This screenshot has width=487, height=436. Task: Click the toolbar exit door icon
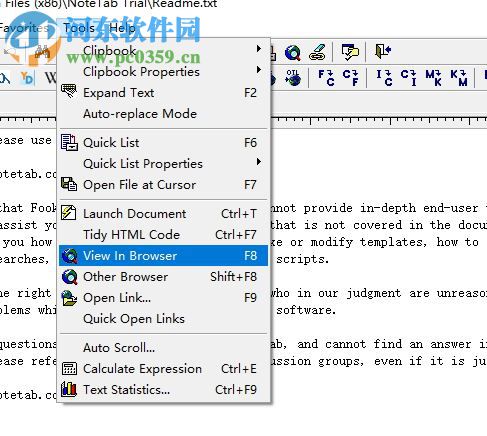[383, 52]
